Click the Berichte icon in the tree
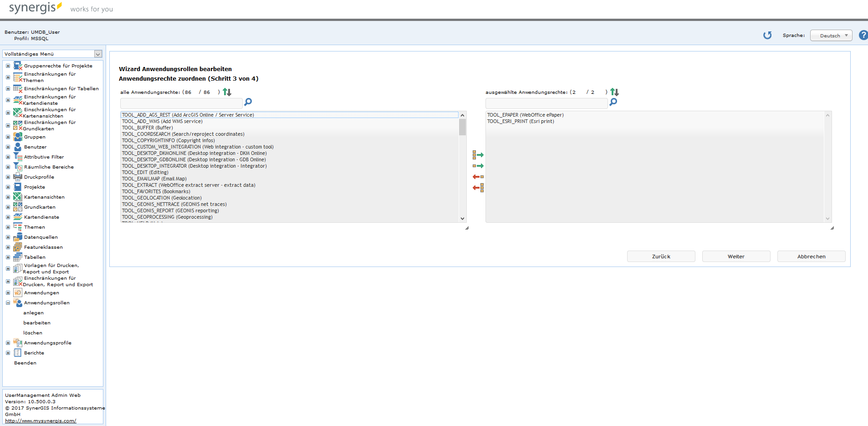 17,352
